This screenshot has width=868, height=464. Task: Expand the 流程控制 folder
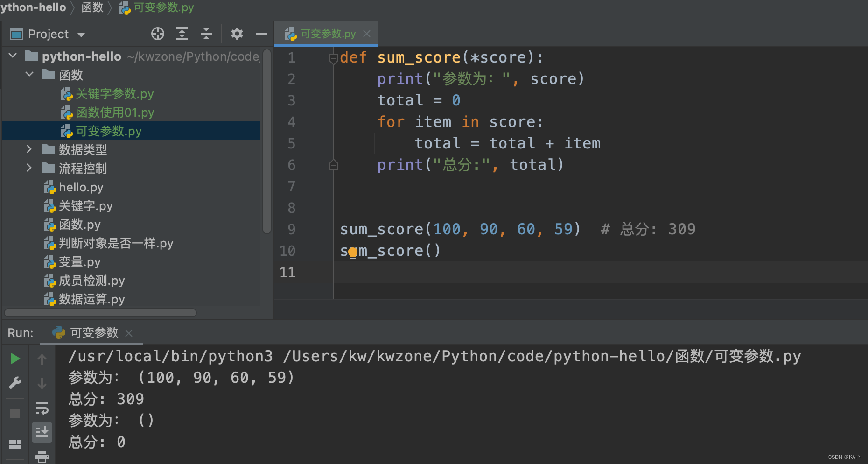pyautogui.click(x=29, y=168)
